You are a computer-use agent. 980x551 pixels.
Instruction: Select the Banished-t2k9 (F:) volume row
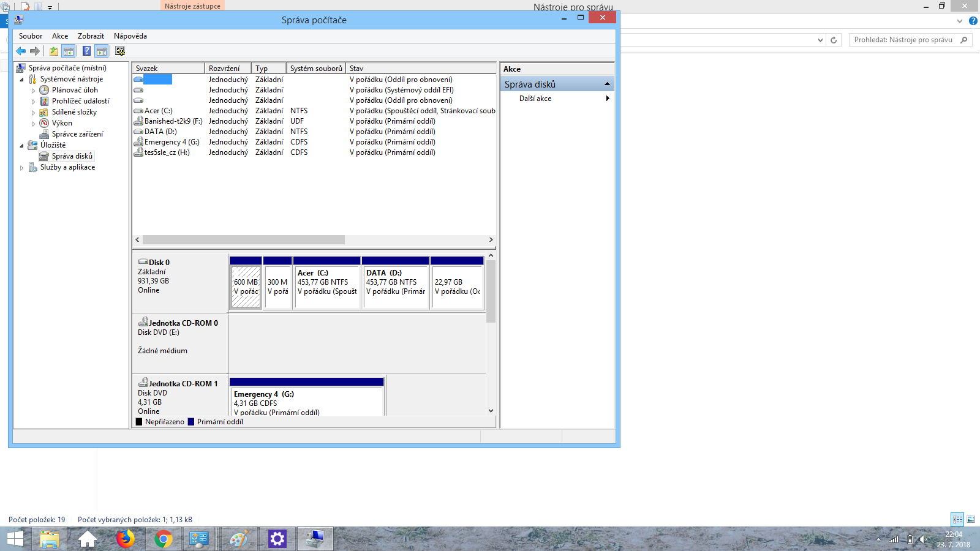click(314, 121)
